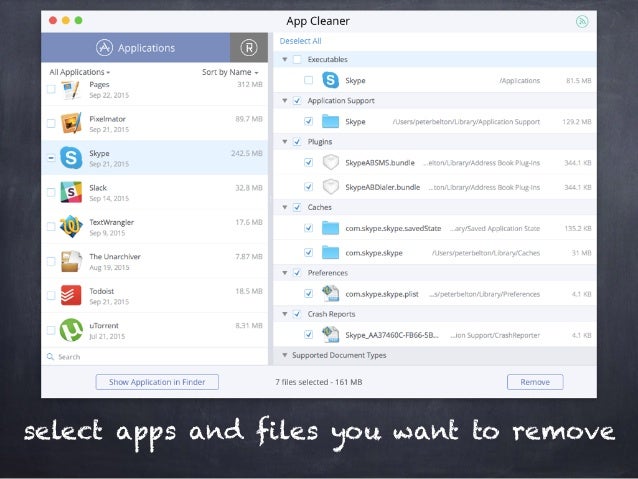Uncheck the Plugins group checkbox
The image size is (638, 479).
(x=297, y=142)
